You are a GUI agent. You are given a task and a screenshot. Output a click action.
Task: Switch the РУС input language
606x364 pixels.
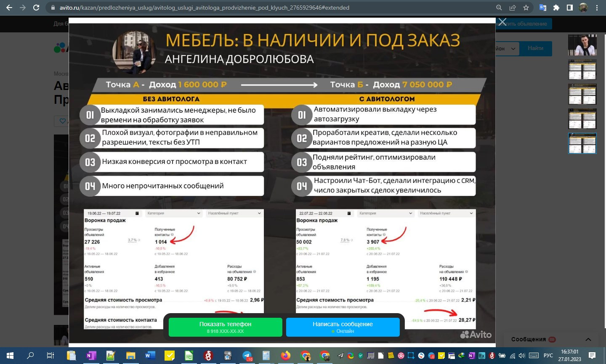(548, 356)
